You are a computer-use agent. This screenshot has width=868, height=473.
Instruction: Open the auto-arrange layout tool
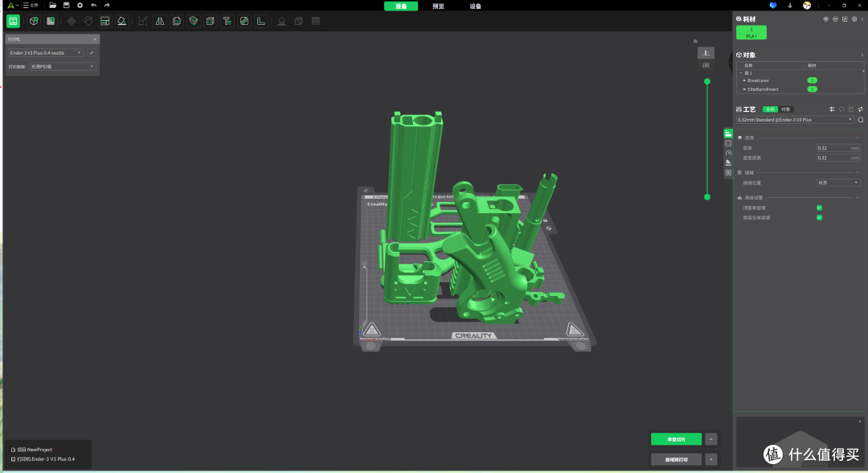click(104, 21)
